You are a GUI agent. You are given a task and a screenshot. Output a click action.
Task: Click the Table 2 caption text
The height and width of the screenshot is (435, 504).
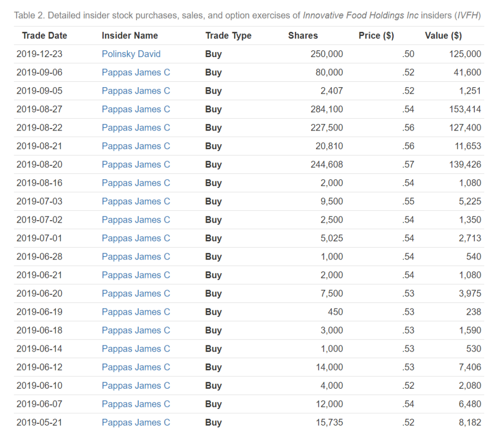pos(248,15)
